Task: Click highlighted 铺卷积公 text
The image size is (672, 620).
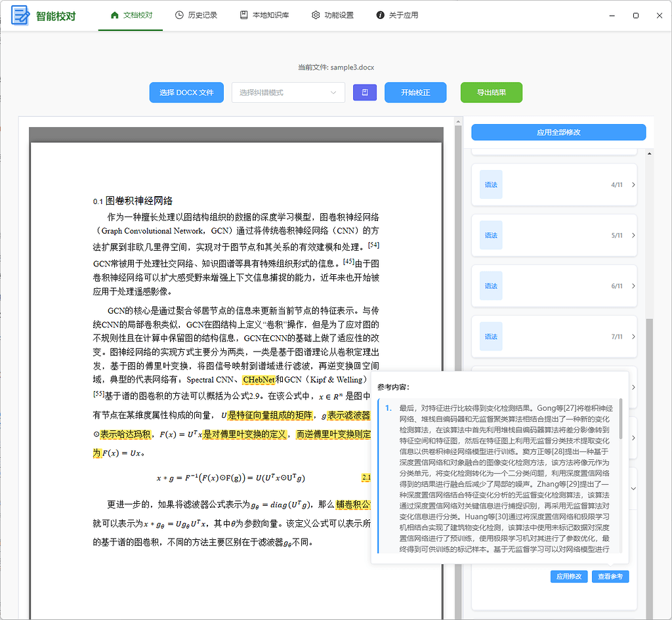Action: tap(353, 505)
